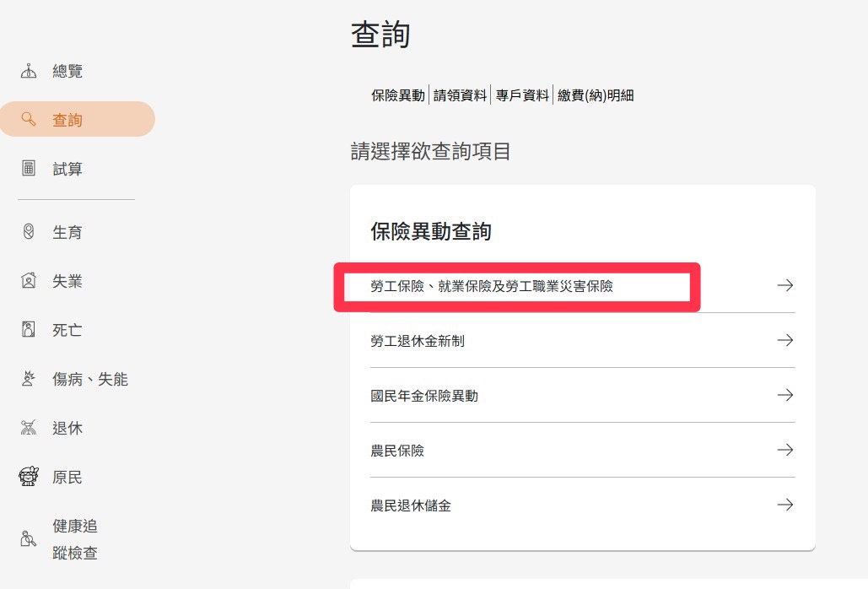
Task: Click the 查詢 magnifier icon
Action: coord(29,119)
